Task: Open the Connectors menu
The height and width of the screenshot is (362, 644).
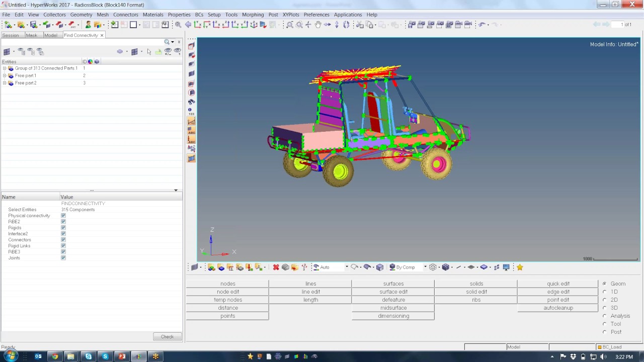Action: 125,15
